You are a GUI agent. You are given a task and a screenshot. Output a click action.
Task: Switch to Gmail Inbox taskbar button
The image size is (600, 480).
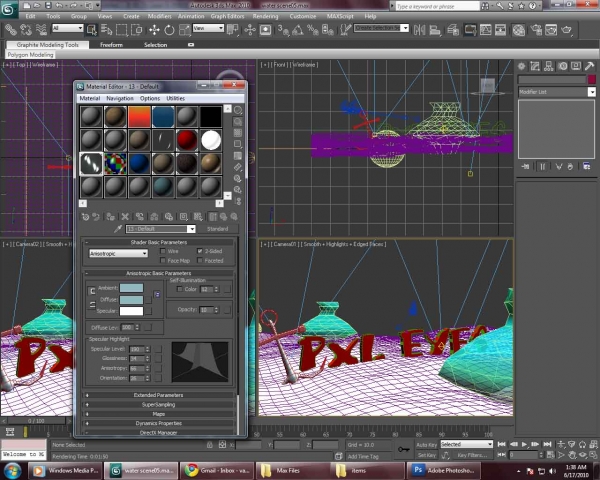click(x=217, y=470)
